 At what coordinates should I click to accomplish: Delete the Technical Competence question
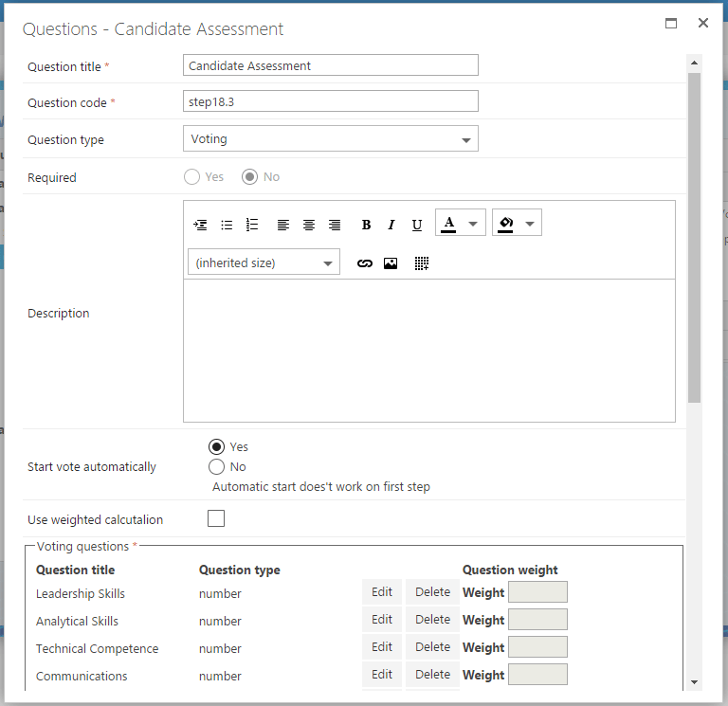(432, 647)
